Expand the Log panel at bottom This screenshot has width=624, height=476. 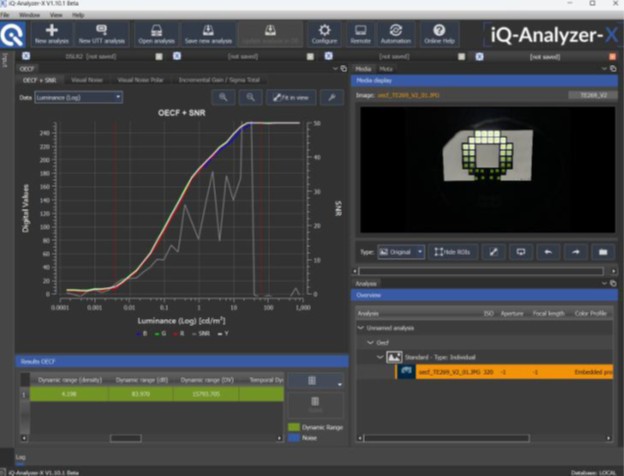point(20,457)
